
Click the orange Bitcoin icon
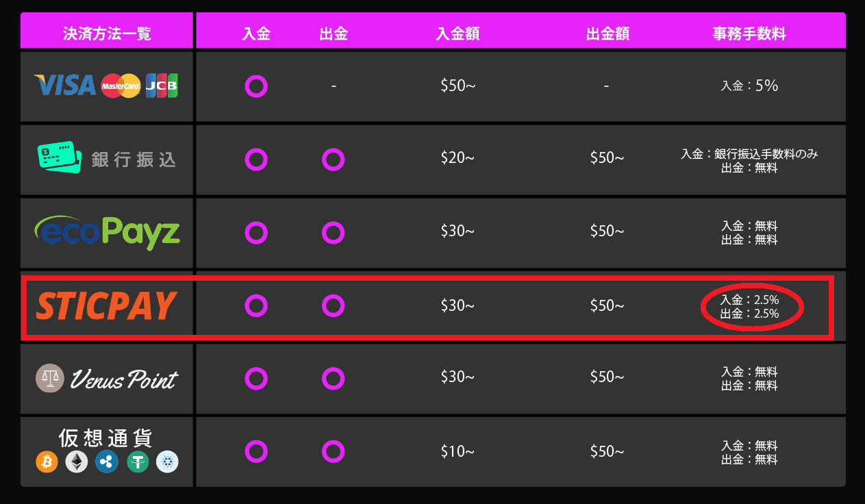pyautogui.click(x=47, y=462)
